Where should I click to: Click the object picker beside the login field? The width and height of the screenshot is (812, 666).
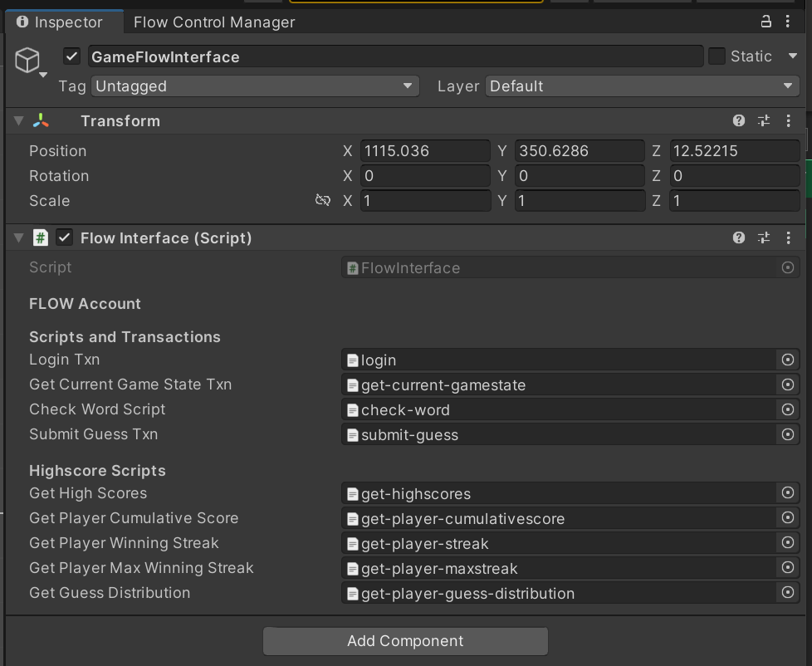point(787,360)
